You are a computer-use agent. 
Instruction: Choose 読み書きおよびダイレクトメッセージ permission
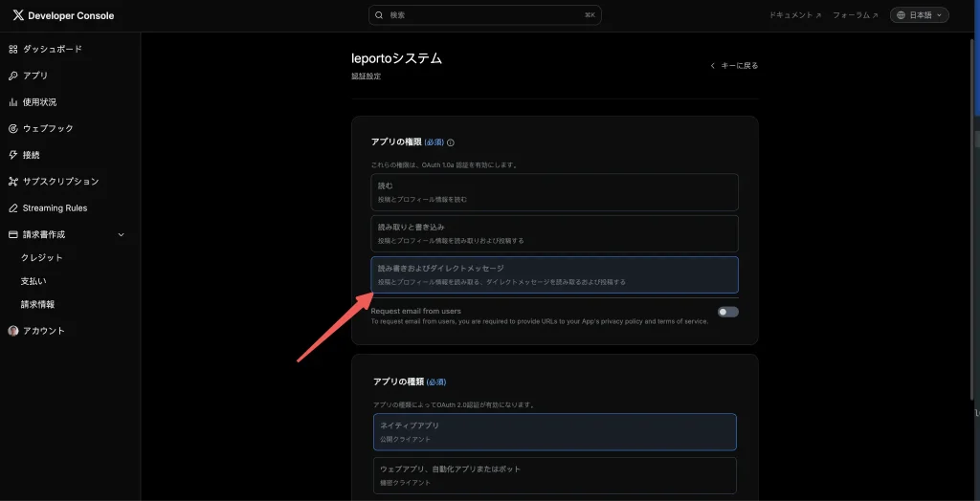point(554,274)
